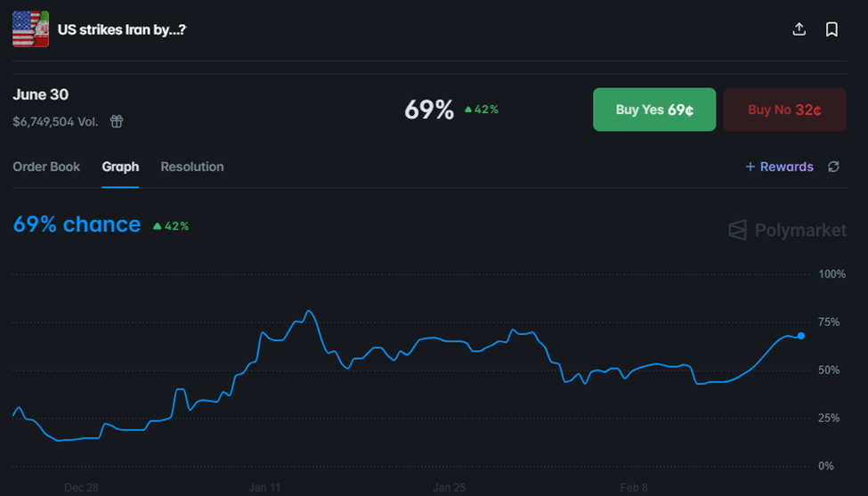
Task: Select the Graph tab
Action: [120, 167]
